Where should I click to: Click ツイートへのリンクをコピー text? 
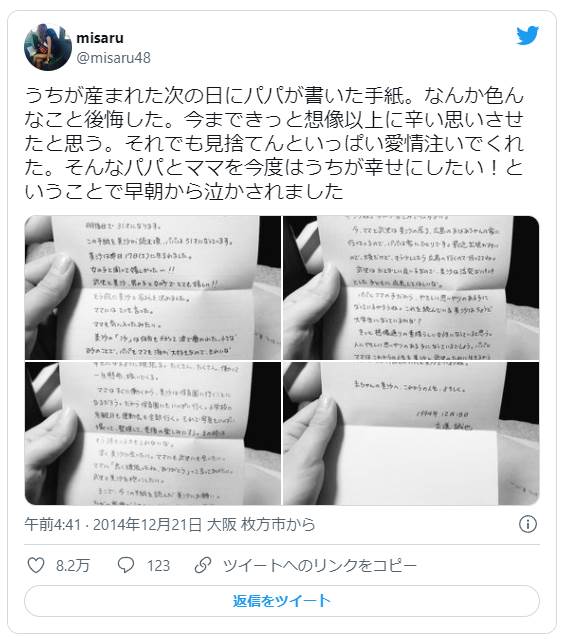320,565
